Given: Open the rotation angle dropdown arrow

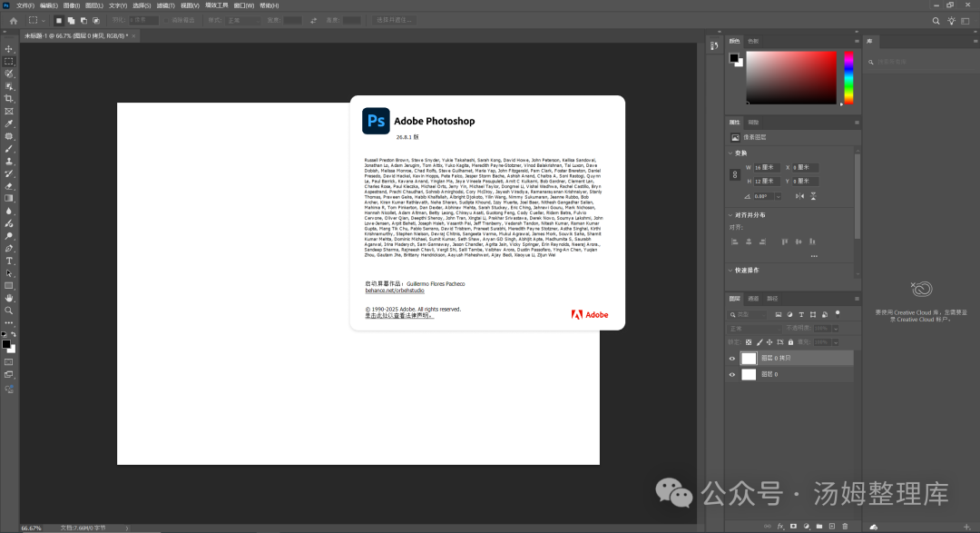Looking at the screenshot, I should click(779, 196).
